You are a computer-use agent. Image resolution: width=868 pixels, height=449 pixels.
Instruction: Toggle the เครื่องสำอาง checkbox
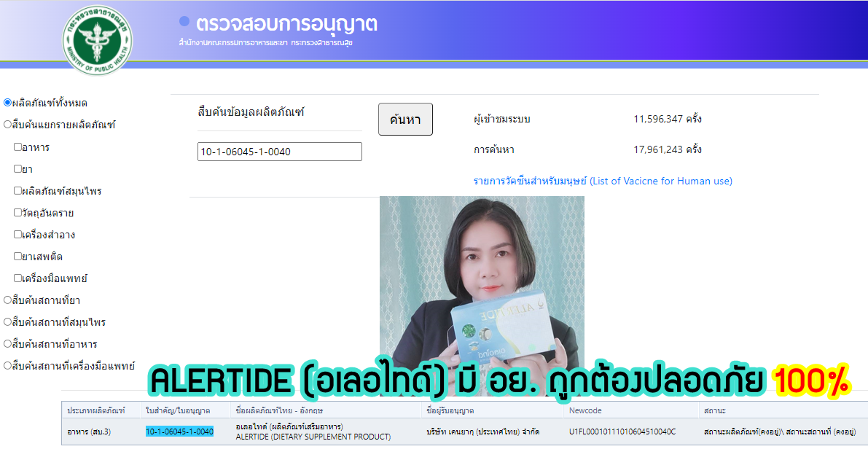pos(17,235)
